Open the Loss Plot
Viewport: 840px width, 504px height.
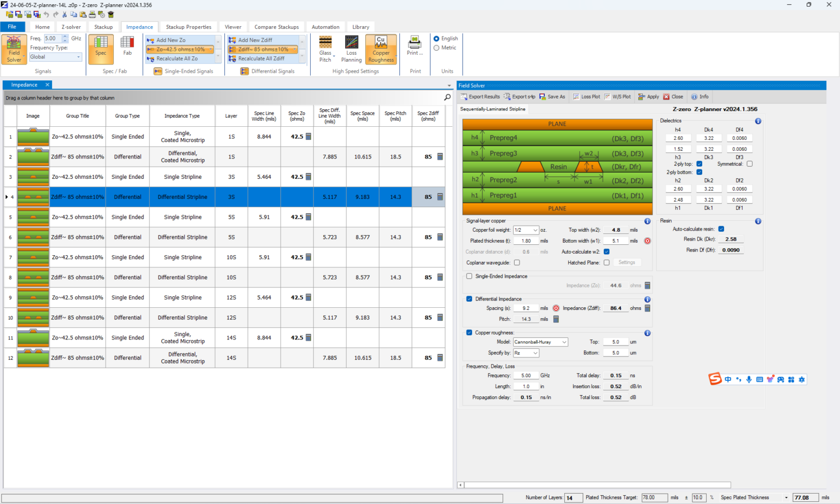[x=586, y=96]
